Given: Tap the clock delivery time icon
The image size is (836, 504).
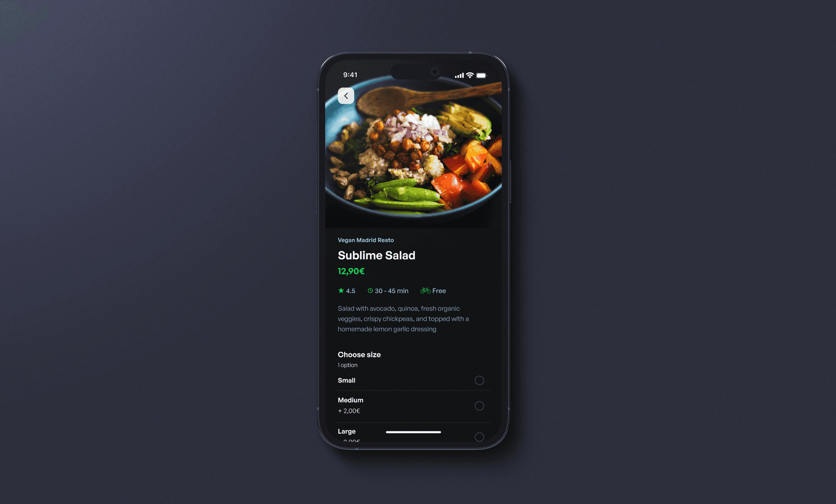Looking at the screenshot, I should (x=370, y=291).
